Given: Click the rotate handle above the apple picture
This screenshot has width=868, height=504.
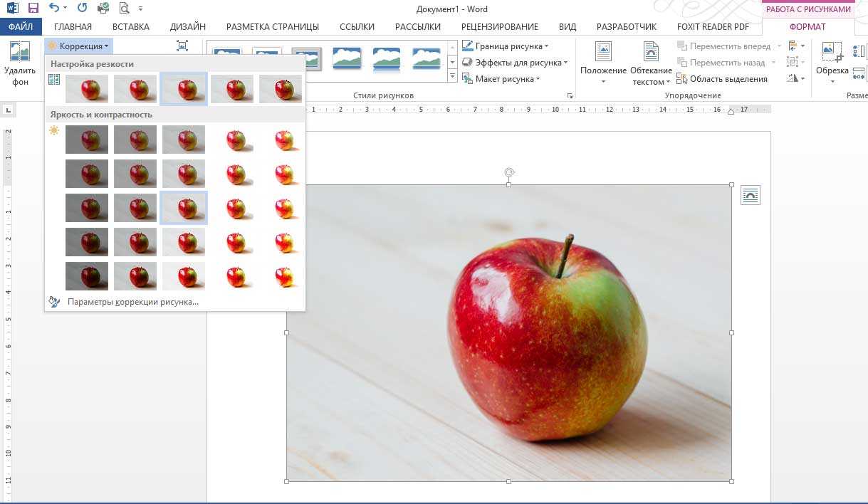Looking at the screenshot, I should (x=508, y=172).
